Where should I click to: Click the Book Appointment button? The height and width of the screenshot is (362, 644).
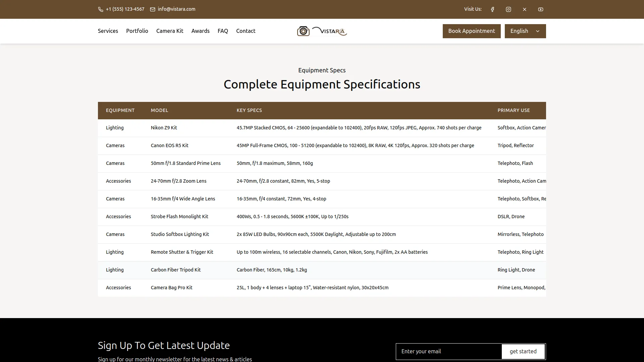pos(471,31)
